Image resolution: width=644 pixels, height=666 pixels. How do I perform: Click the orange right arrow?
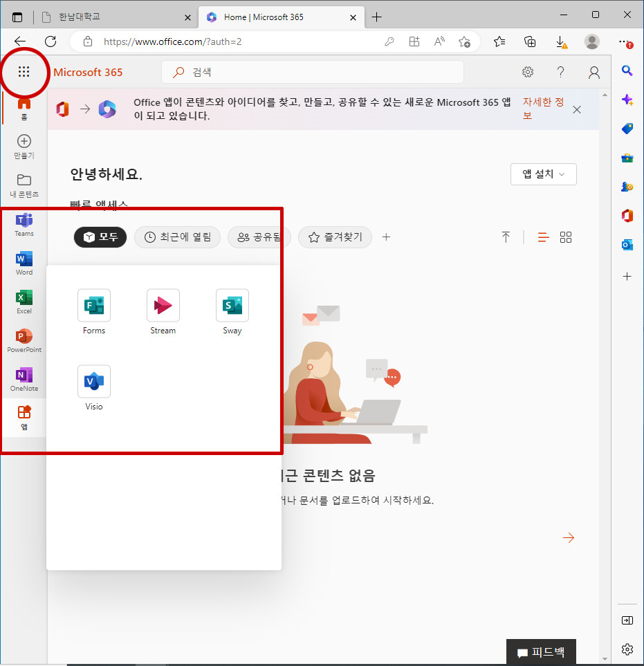tap(569, 538)
